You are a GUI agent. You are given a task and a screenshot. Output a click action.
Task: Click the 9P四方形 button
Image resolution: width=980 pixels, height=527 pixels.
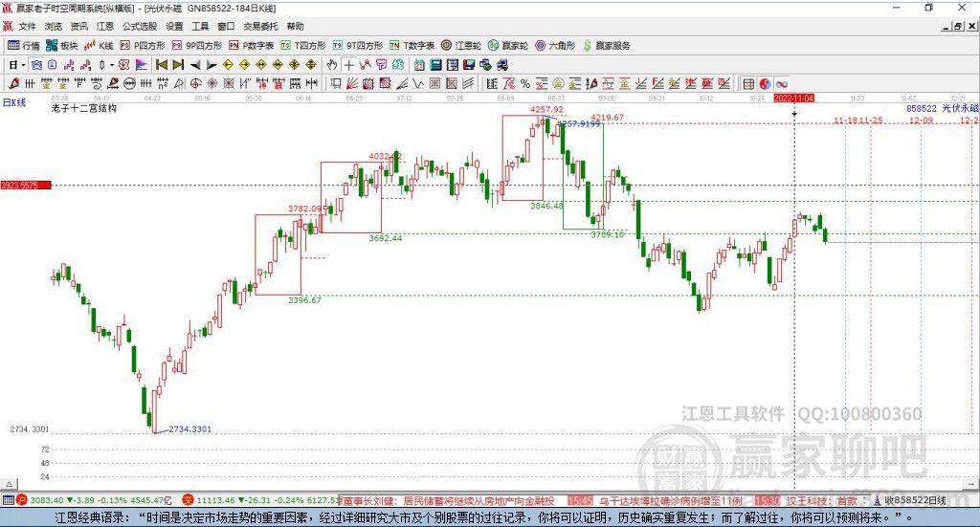pos(197,45)
